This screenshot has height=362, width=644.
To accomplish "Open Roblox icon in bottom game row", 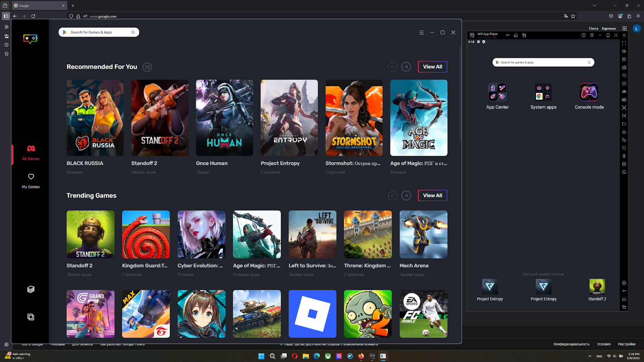I will coord(312,314).
